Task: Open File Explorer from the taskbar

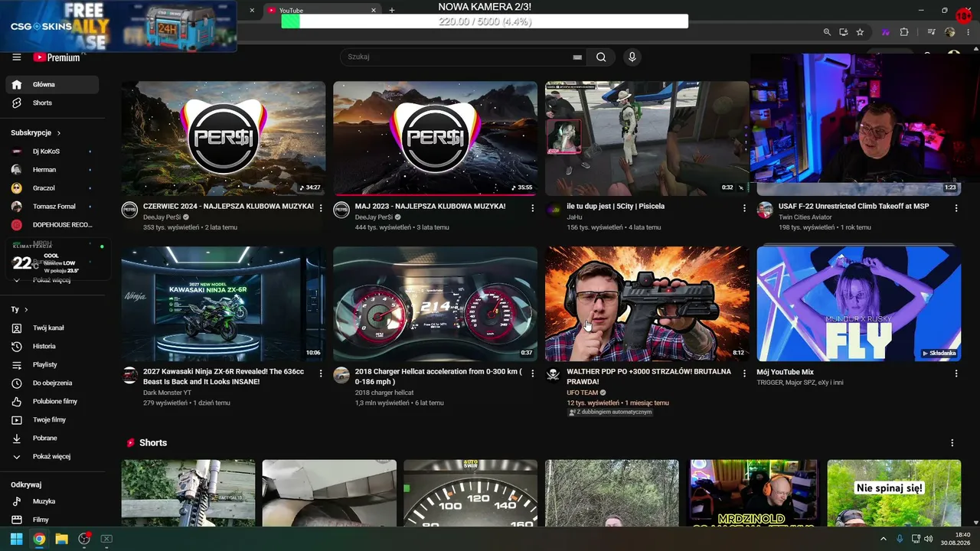Action: (61, 539)
